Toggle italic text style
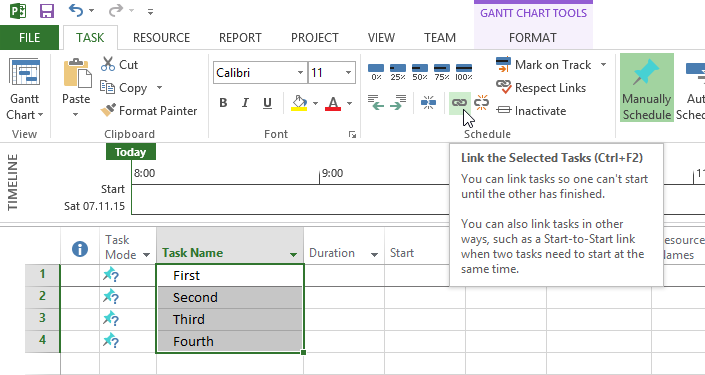The height and width of the screenshot is (375, 705). 245,103
